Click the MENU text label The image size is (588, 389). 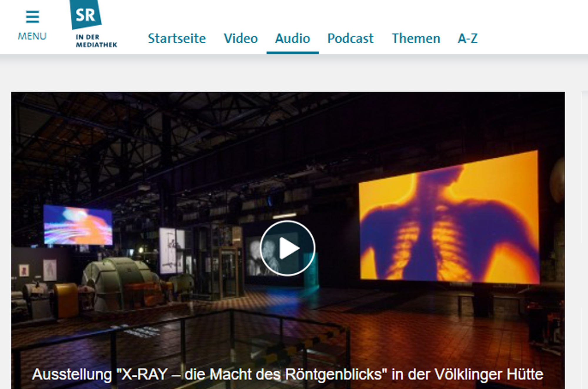[x=32, y=36]
